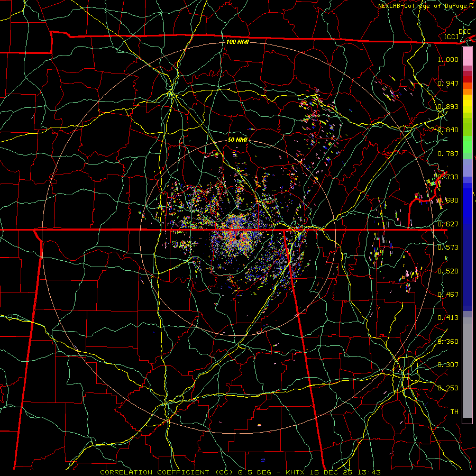Viewport: 476px width, 476px height.
Task: Select the 0.840 scale value
Action: (448, 130)
